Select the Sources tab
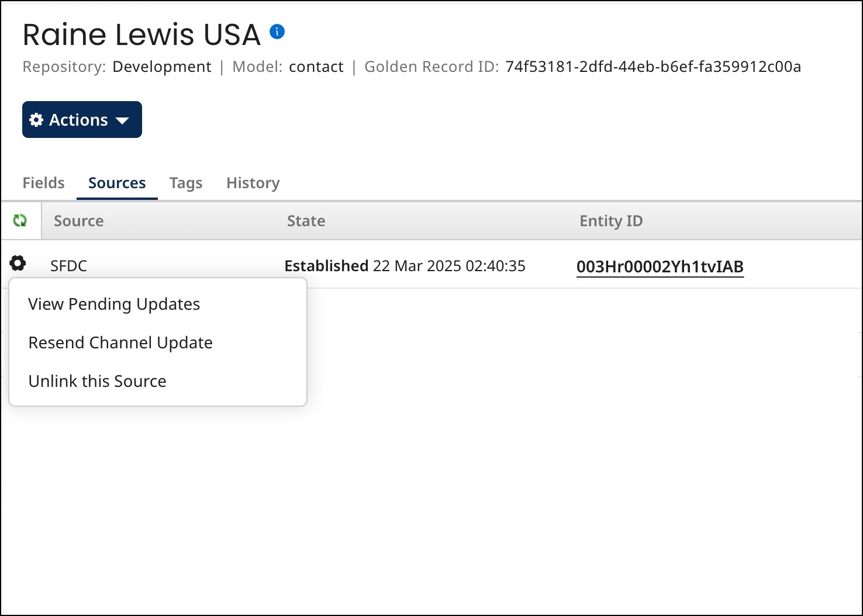863x616 pixels. pyautogui.click(x=117, y=183)
